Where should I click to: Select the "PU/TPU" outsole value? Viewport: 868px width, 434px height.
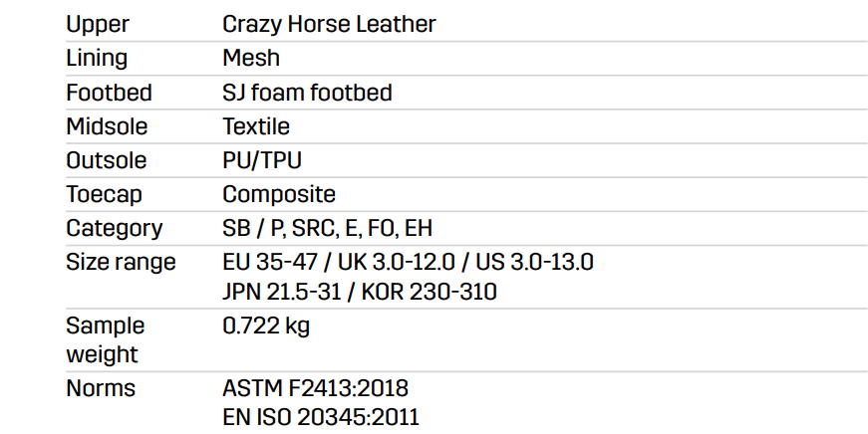point(262,160)
